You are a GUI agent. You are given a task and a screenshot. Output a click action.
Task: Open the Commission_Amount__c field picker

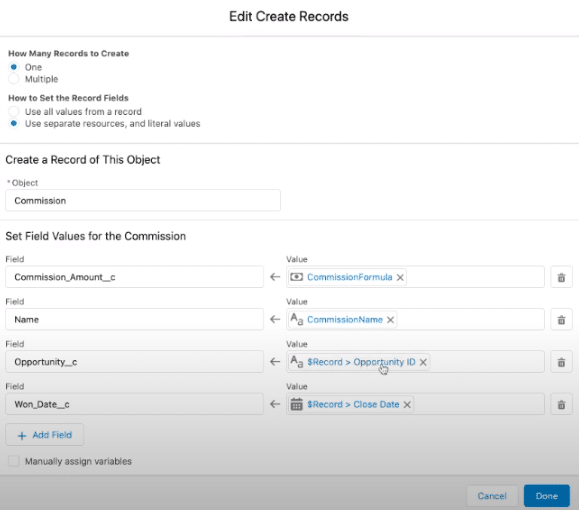coord(134,277)
